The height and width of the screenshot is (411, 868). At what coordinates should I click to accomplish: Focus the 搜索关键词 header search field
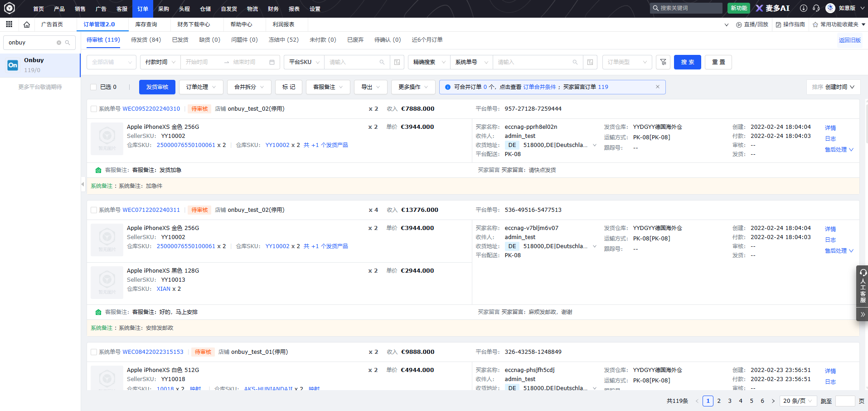click(686, 8)
